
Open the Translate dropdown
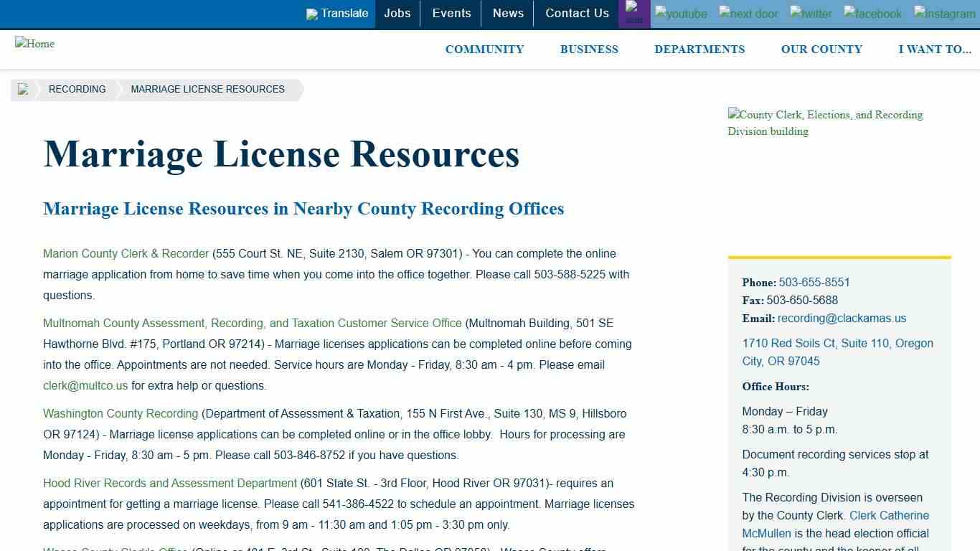tap(337, 13)
